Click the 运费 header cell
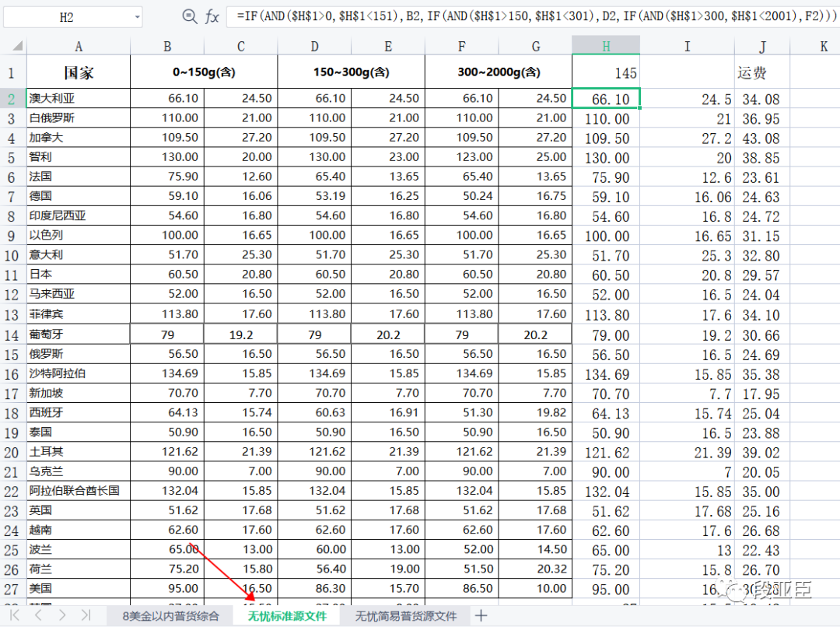840x627 pixels. [x=761, y=72]
